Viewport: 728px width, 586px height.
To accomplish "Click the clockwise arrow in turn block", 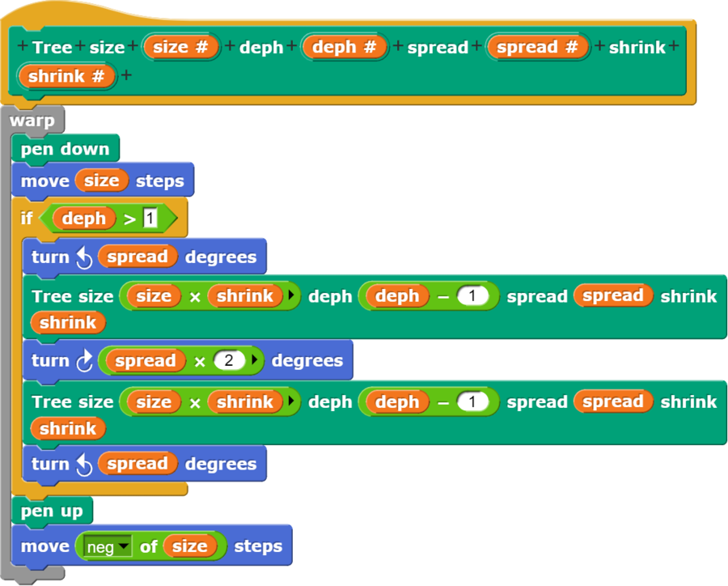I will click(x=83, y=361).
